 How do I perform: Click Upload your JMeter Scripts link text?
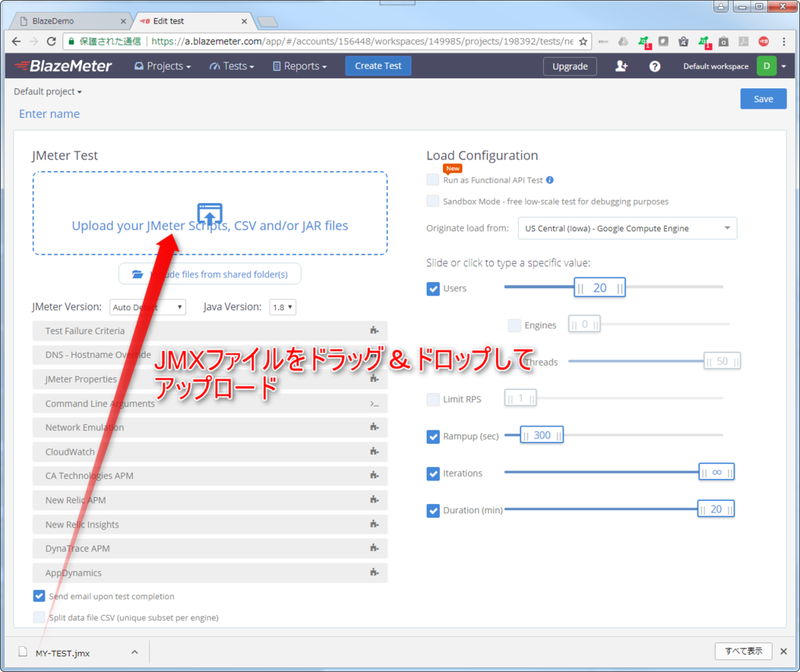click(x=209, y=226)
